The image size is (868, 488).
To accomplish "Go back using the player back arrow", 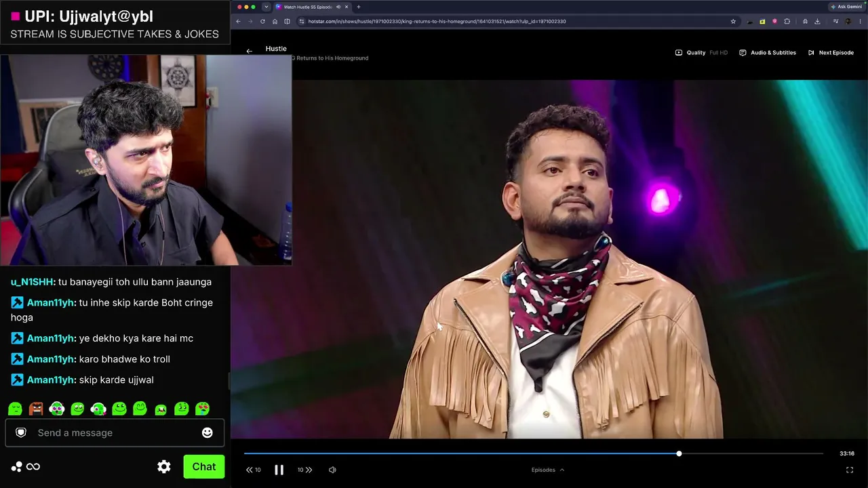I will [249, 51].
